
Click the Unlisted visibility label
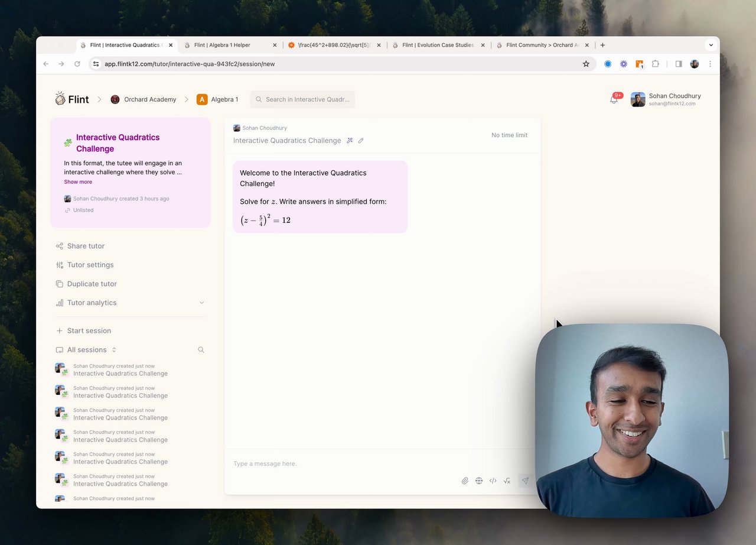[x=83, y=210]
